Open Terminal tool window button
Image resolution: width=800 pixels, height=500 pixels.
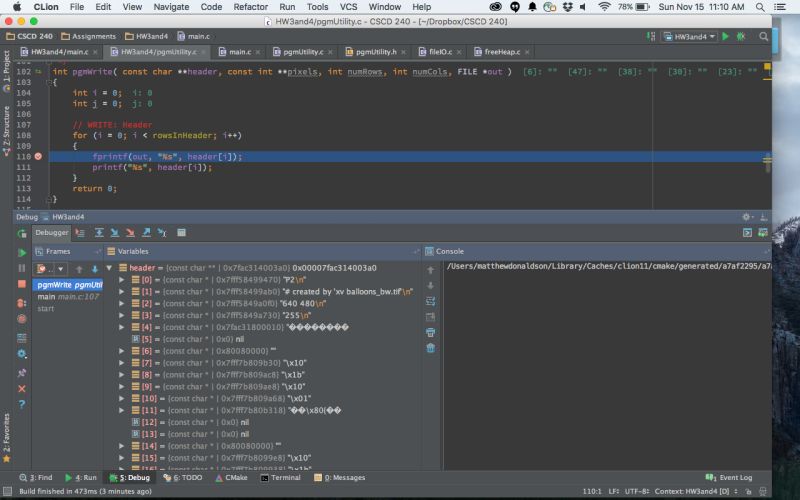coord(281,478)
